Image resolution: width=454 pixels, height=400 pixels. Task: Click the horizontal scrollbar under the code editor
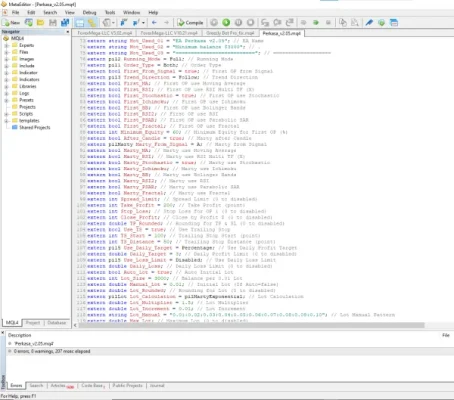tap(251, 325)
